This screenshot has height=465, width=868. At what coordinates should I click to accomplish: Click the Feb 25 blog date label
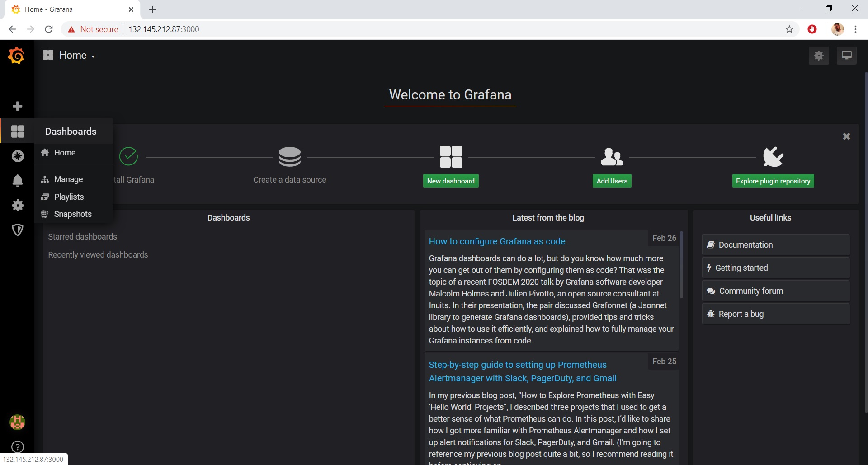[664, 362]
